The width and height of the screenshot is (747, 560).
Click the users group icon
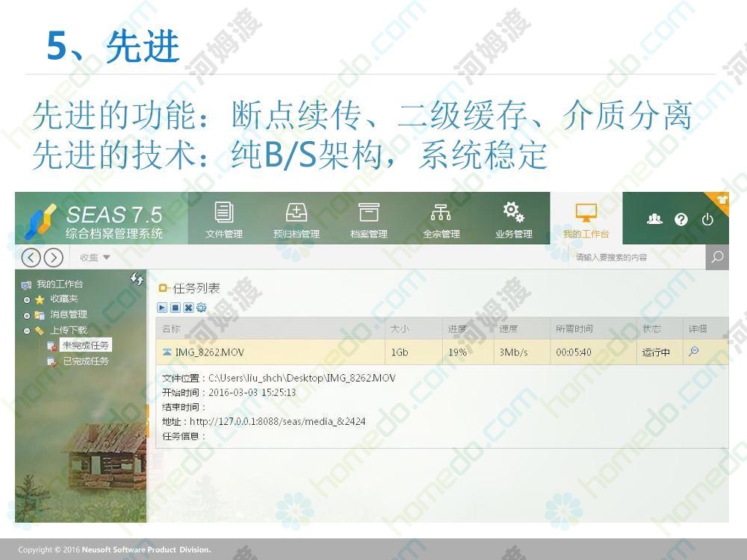click(x=654, y=219)
